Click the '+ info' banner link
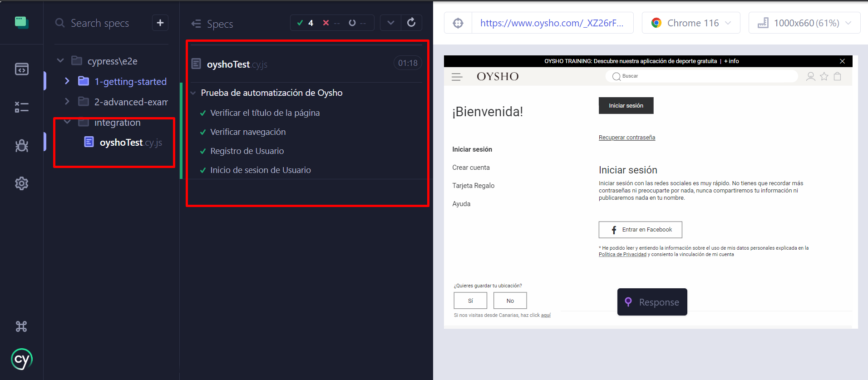 [731, 61]
